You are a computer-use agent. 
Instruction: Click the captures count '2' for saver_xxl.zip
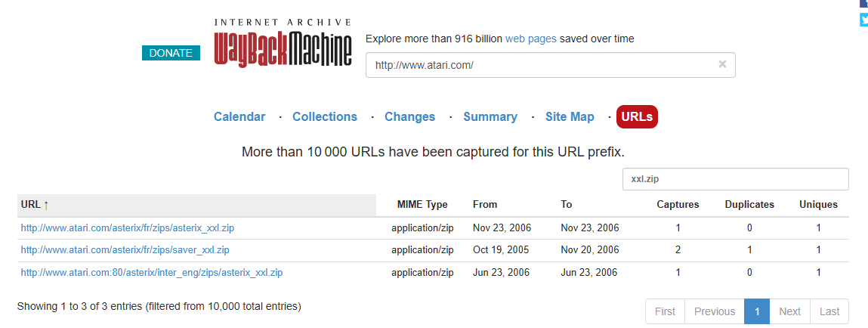pos(678,250)
